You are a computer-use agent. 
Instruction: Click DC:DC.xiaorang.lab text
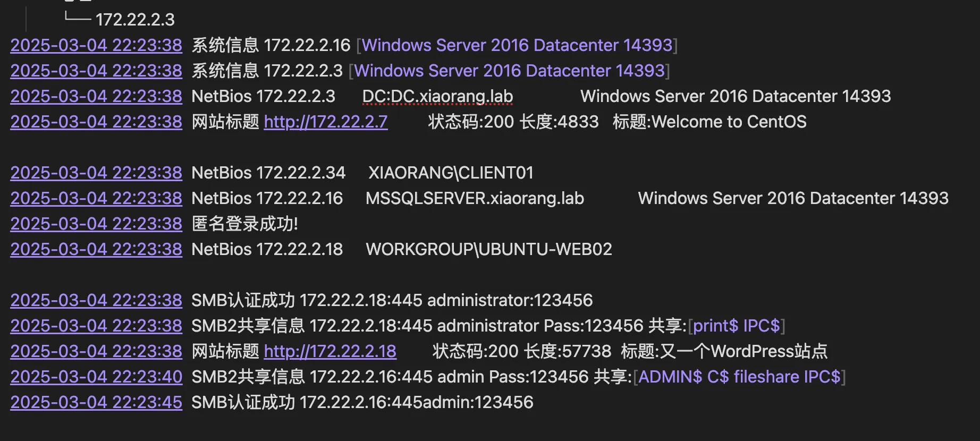(437, 96)
